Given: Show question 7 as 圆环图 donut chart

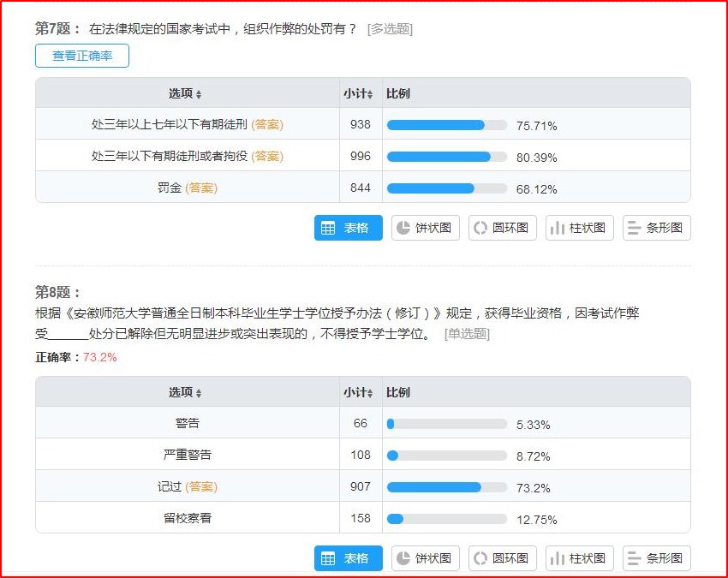Looking at the screenshot, I should click(503, 228).
